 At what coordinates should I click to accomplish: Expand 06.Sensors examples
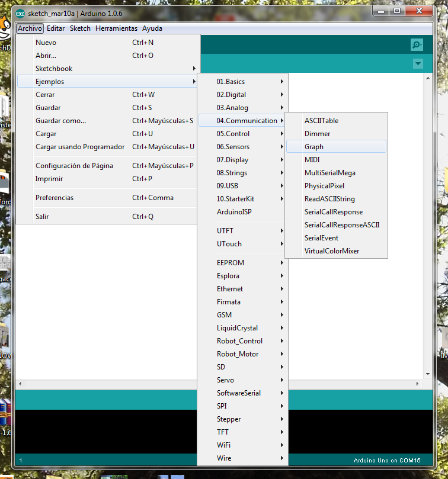(x=242, y=147)
